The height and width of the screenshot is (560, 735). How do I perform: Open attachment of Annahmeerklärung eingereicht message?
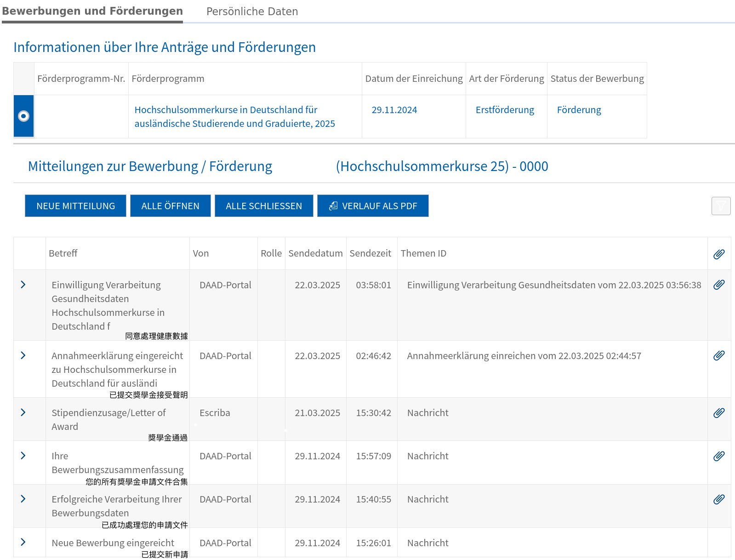(718, 355)
